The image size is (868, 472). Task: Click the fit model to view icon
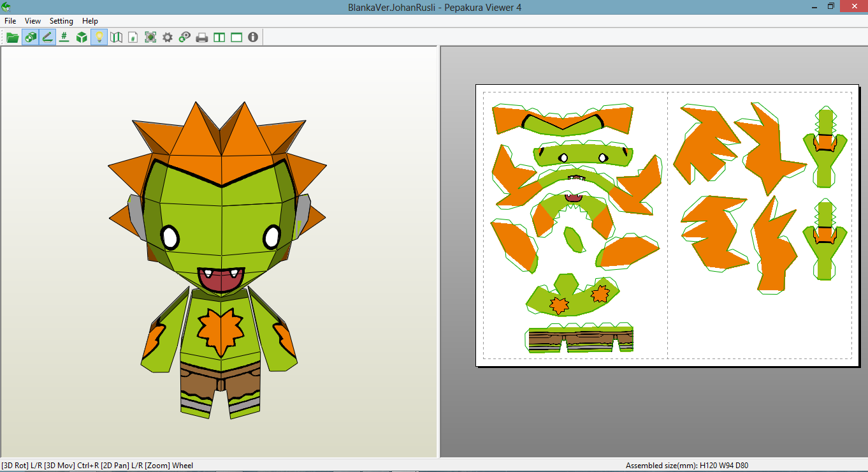click(150, 38)
